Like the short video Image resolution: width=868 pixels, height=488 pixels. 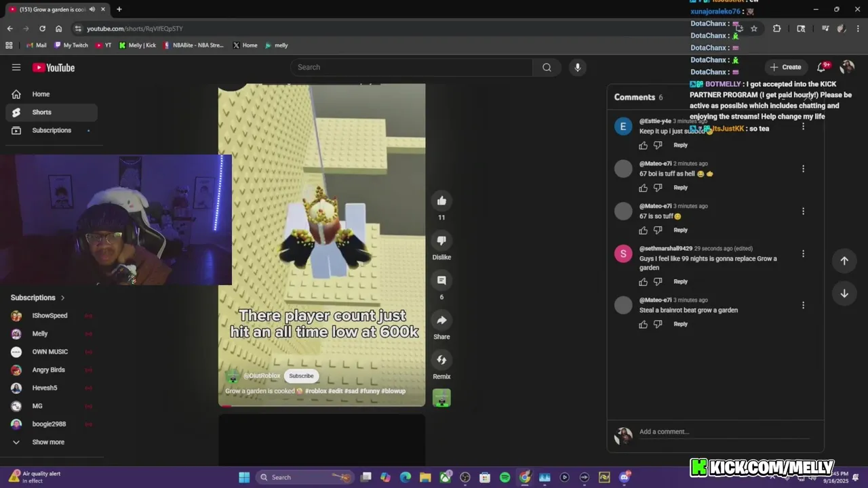click(x=441, y=201)
